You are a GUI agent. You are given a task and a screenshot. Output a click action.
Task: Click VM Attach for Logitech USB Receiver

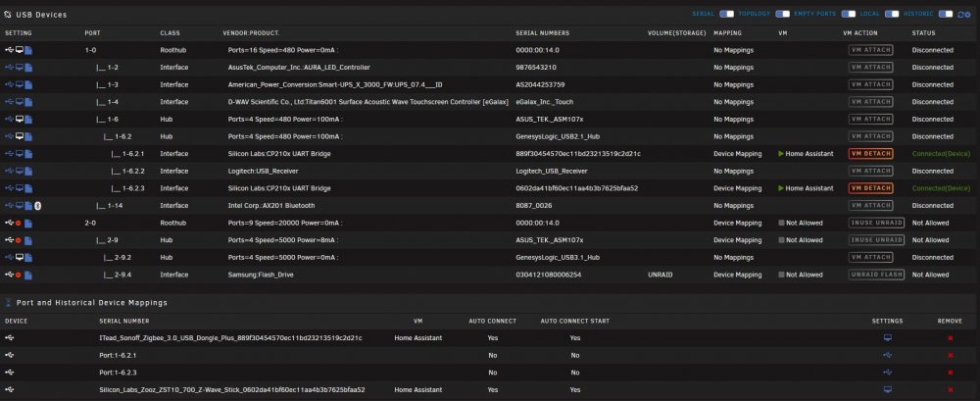tap(870, 171)
